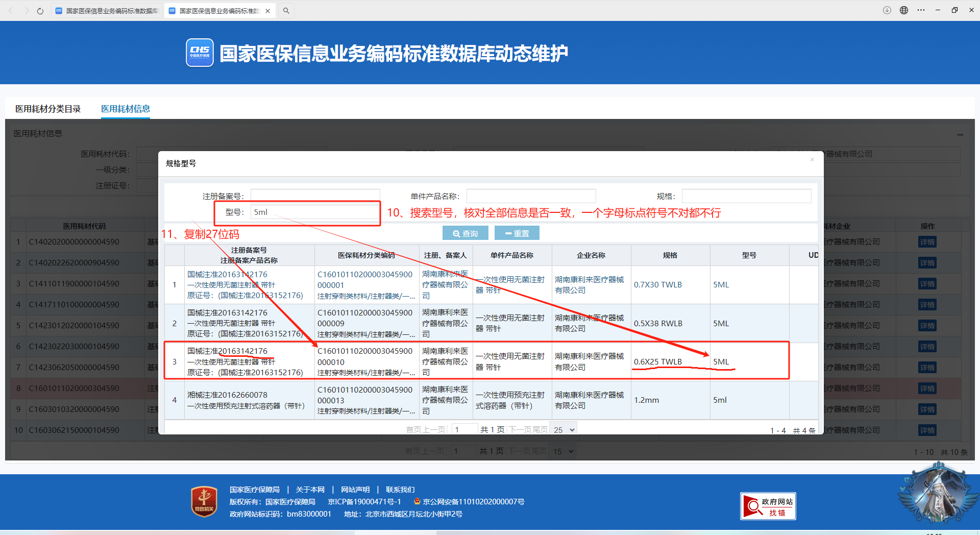
Task: Click 京公网安备11010202000007号 link
Action: pyautogui.click(x=473, y=502)
